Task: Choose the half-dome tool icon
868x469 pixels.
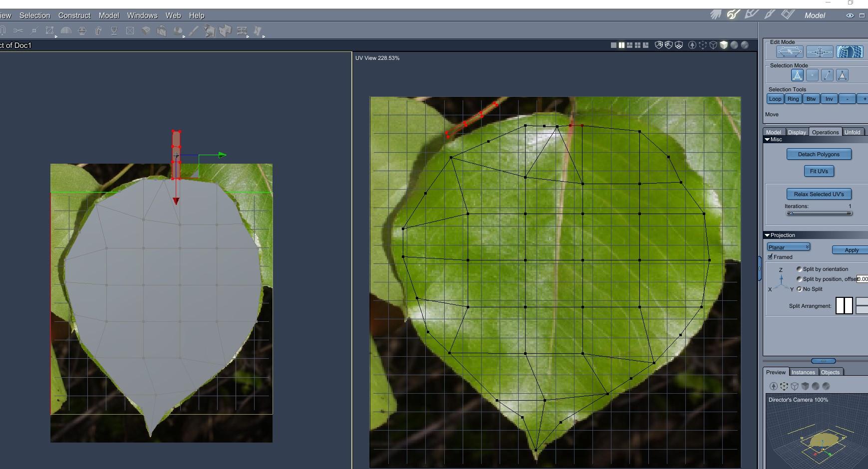Action: (66, 31)
